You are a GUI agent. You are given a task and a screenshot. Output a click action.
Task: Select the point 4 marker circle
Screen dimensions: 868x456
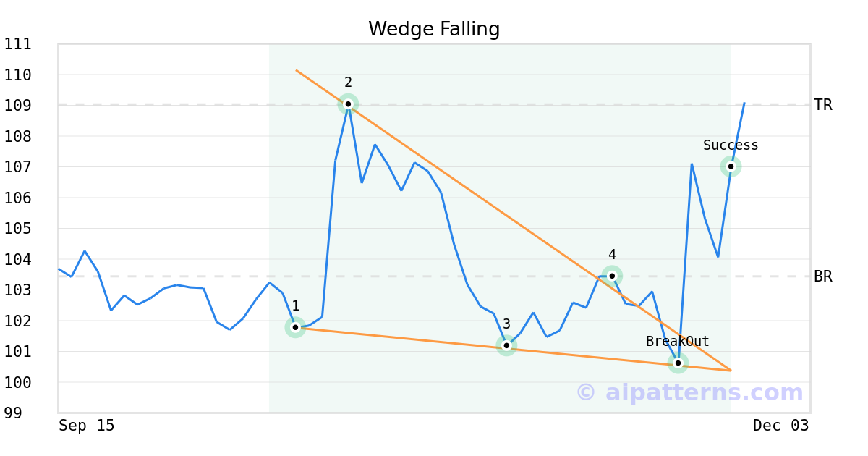click(612, 276)
